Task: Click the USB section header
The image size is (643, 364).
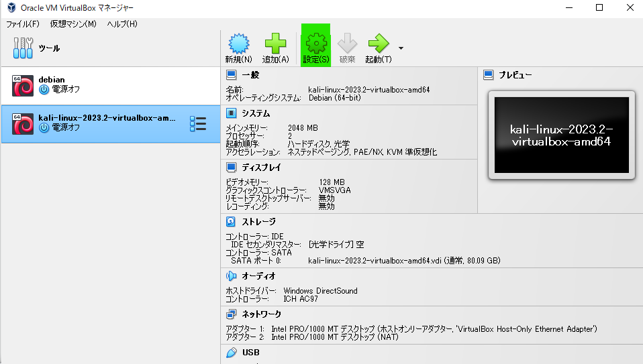Action: 250,352
